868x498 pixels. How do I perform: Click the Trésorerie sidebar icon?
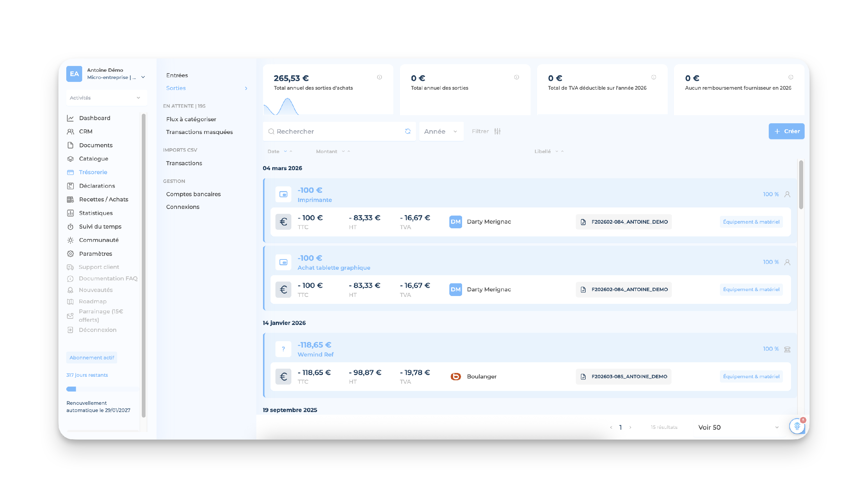[70, 172]
